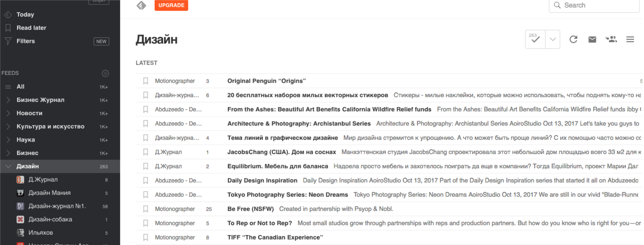
Task: Bookmark the JacobsChang (США) article
Action: pyautogui.click(x=146, y=152)
